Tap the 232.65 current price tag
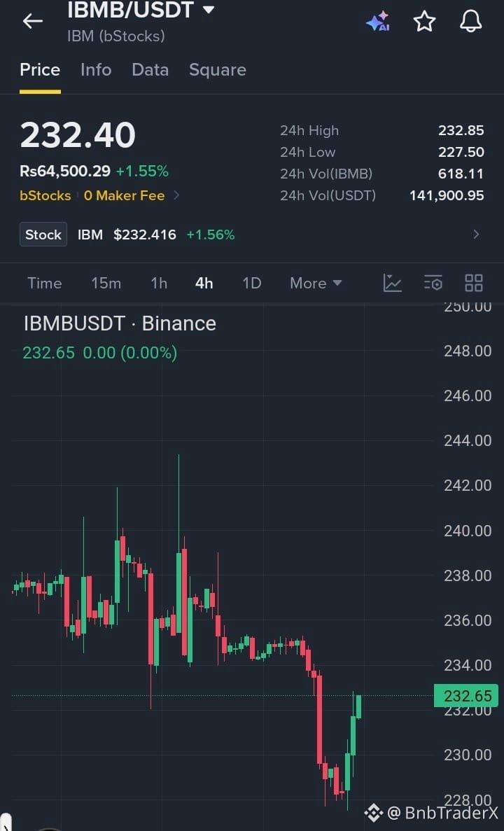This screenshot has width=504, height=831. [466, 695]
